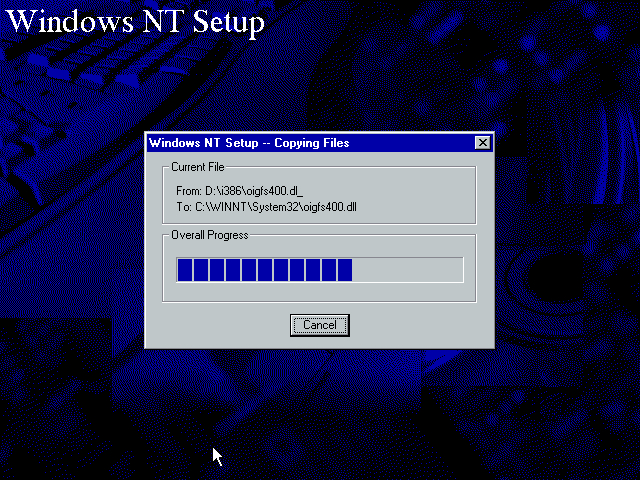
Task: Click empty area below the progress bar
Action: pyautogui.click(x=320, y=292)
